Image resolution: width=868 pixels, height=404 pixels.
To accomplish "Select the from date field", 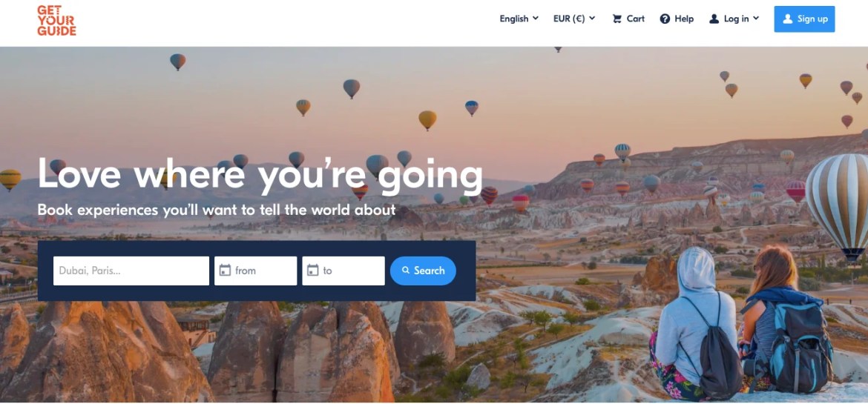I will click(x=256, y=271).
